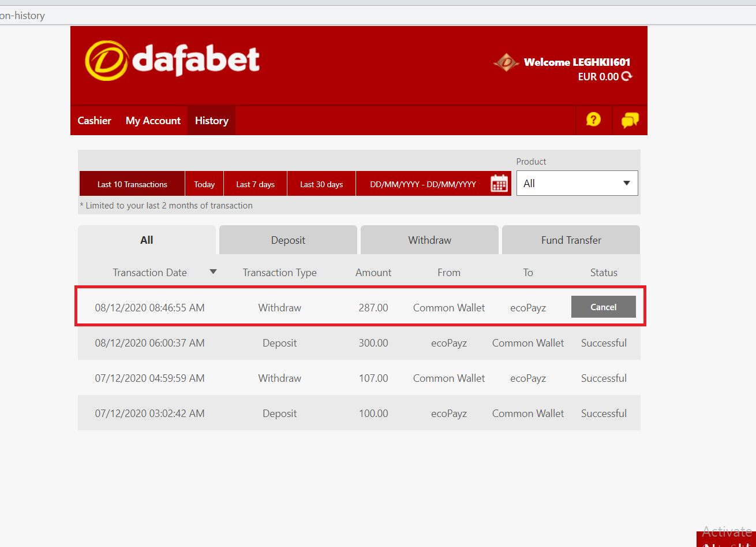Image resolution: width=756 pixels, height=547 pixels.
Task: Open the live chat bubbles icon
Action: pyautogui.click(x=630, y=120)
